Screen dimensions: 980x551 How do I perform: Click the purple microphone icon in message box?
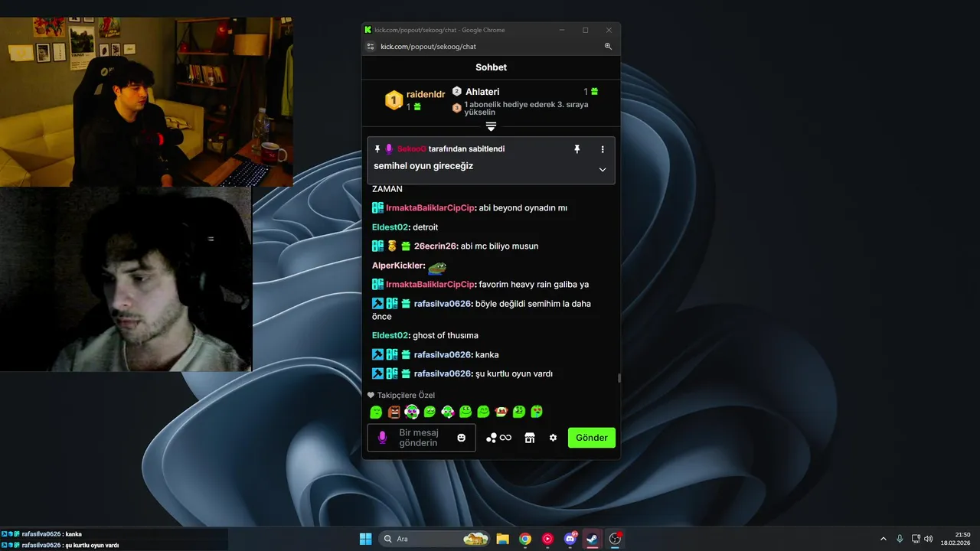(383, 438)
